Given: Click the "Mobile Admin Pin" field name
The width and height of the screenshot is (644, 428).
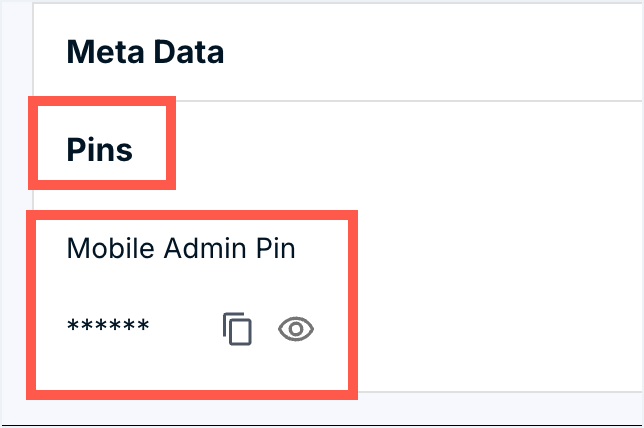Looking at the screenshot, I should click(181, 248).
